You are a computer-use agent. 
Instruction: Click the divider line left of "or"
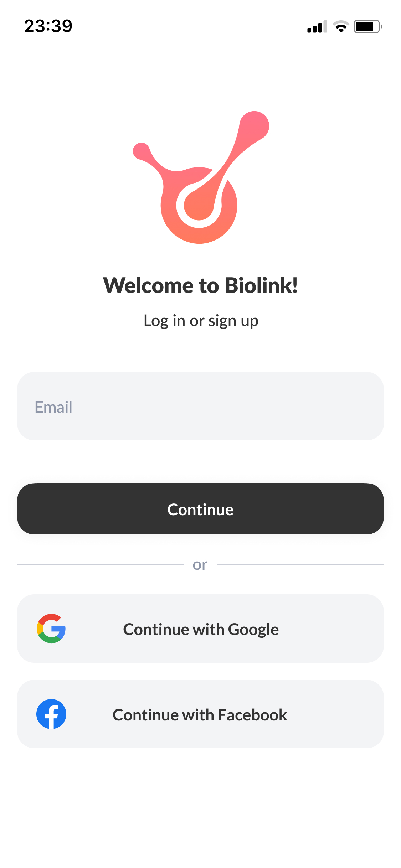(100, 564)
